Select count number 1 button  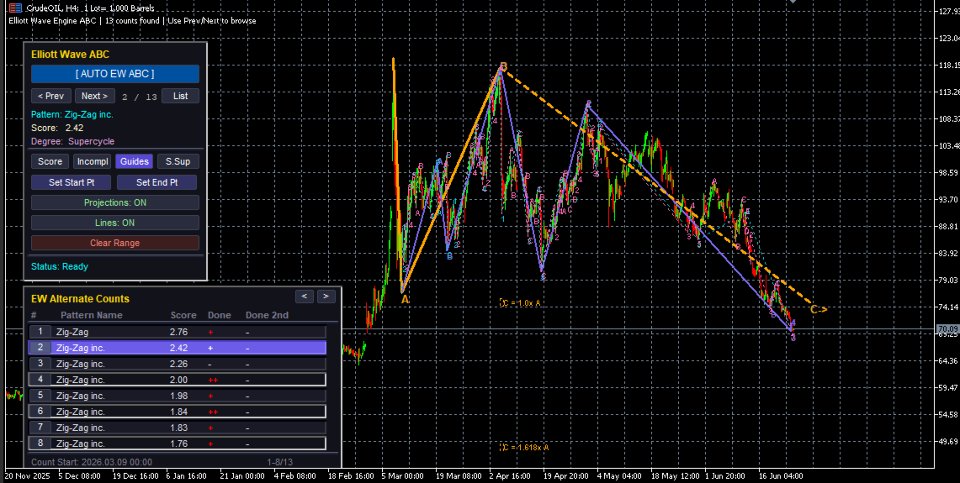(x=40, y=332)
